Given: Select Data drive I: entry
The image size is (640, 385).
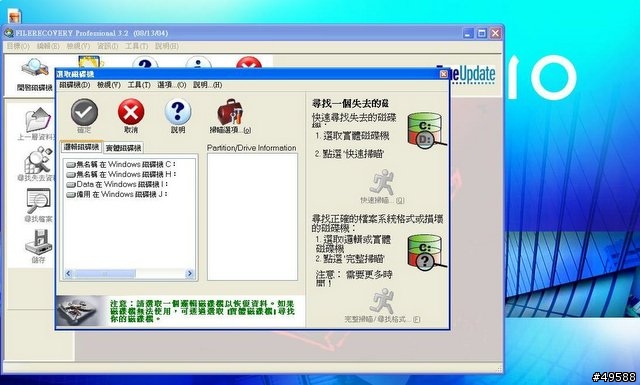Looking at the screenshot, I should (x=117, y=184).
